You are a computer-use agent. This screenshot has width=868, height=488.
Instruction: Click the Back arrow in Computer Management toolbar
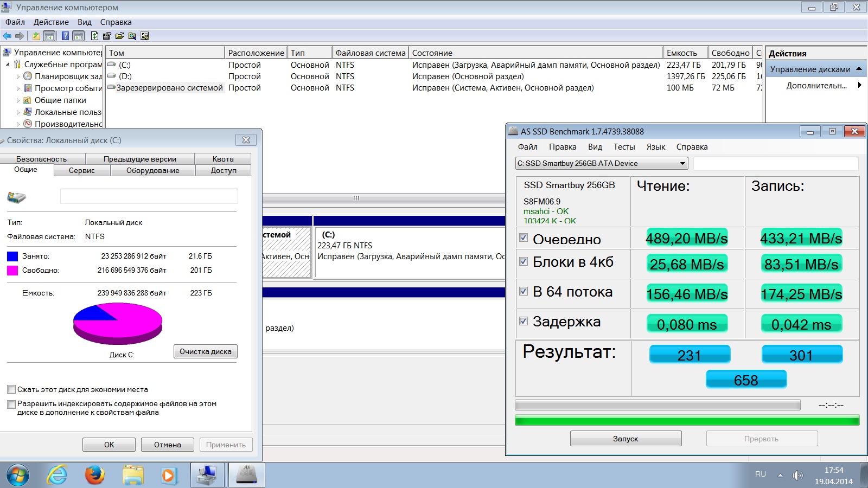(x=7, y=36)
